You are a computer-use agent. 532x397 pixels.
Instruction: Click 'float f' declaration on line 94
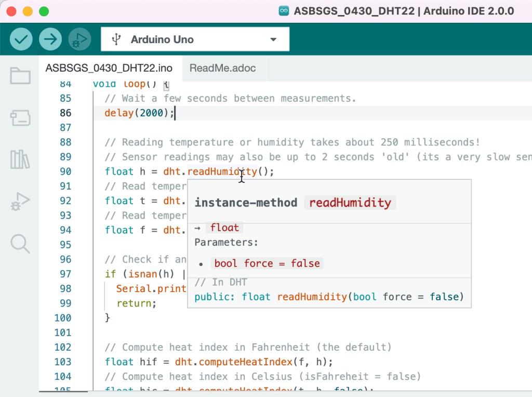click(x=125, y=230)
